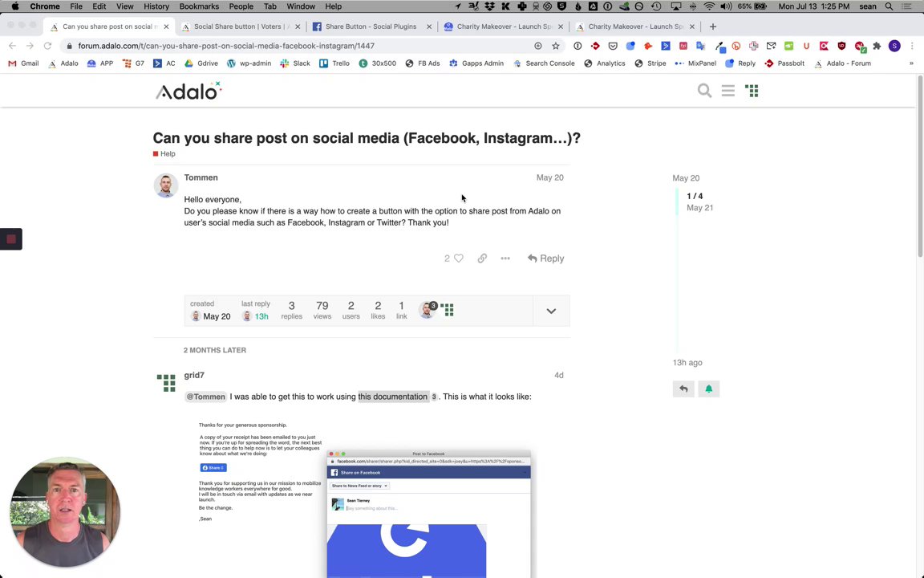The image size is (924, 578).
Task: Open a new browser tab
Action: (712, 26)
